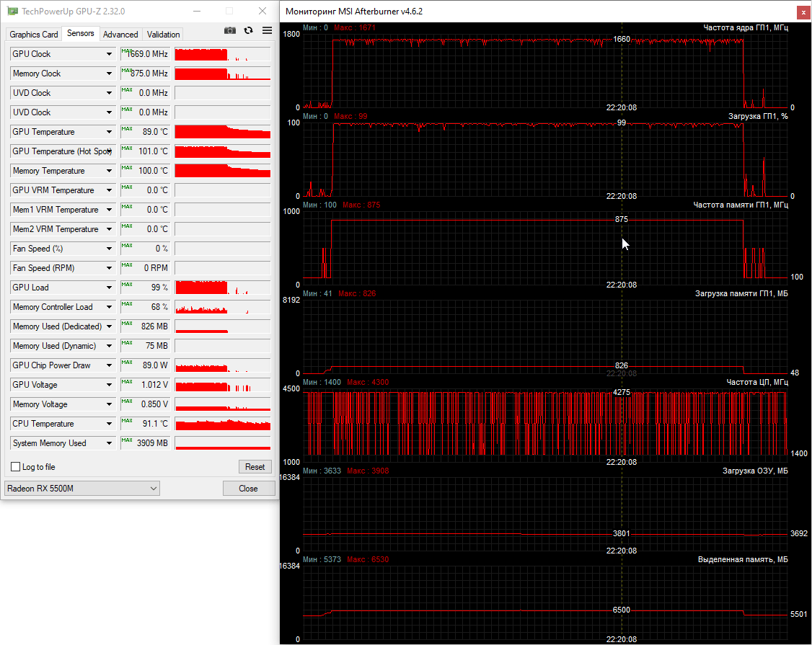Click the Memory Controller Load 68 % value
The image size is (812, 645).
click(x=146, y=307)
